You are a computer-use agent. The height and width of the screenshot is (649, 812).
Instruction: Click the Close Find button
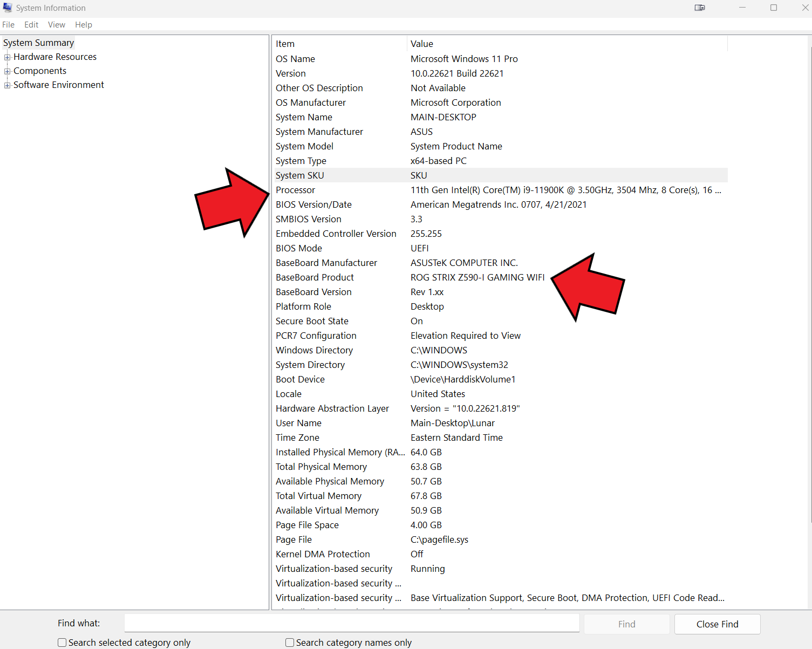(717, 624)
